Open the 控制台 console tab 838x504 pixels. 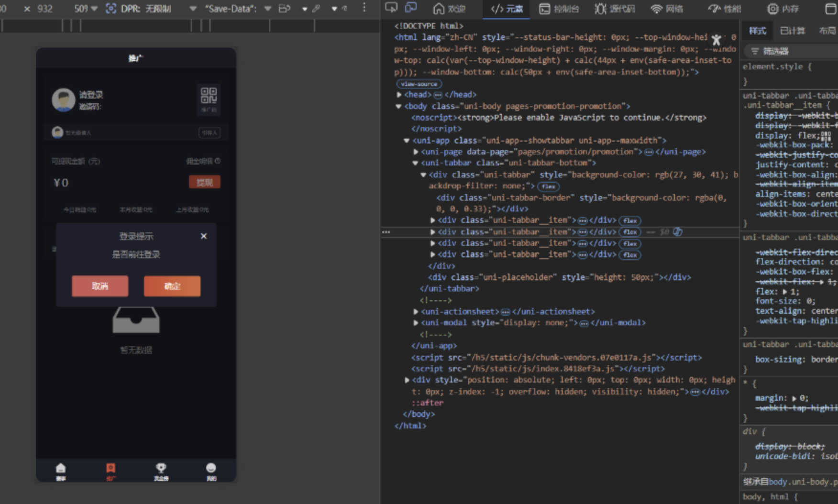[x=559, y=9]
